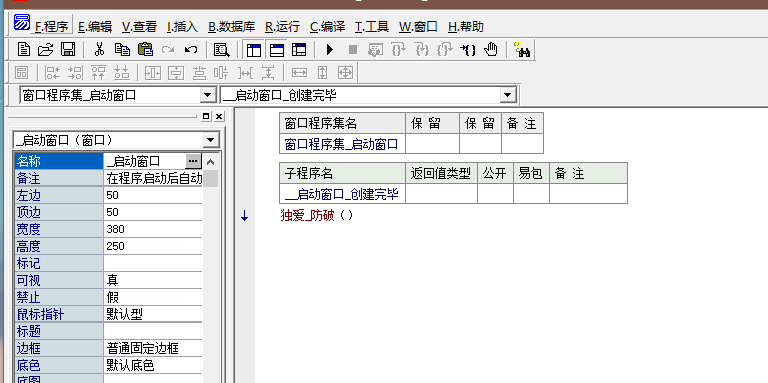Click the 独爱_防破（）code line
This screenshot has height=383, width=768.
tap(316, 215)
